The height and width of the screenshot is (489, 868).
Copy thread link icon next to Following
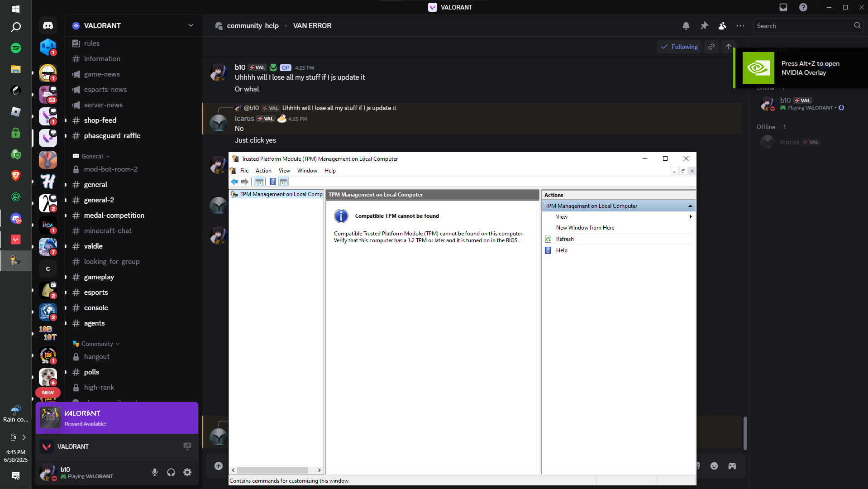711,47
